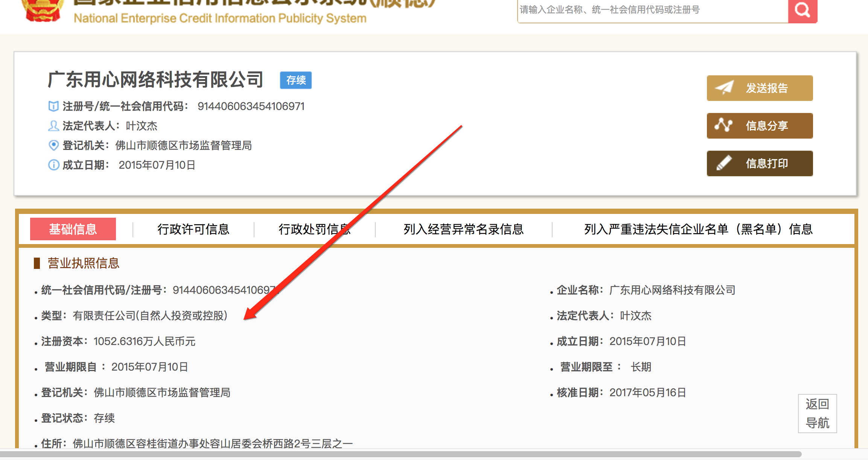Click the 营业期限至 value 长期
This screenshot has height=461, width=868.
(641, 367)
